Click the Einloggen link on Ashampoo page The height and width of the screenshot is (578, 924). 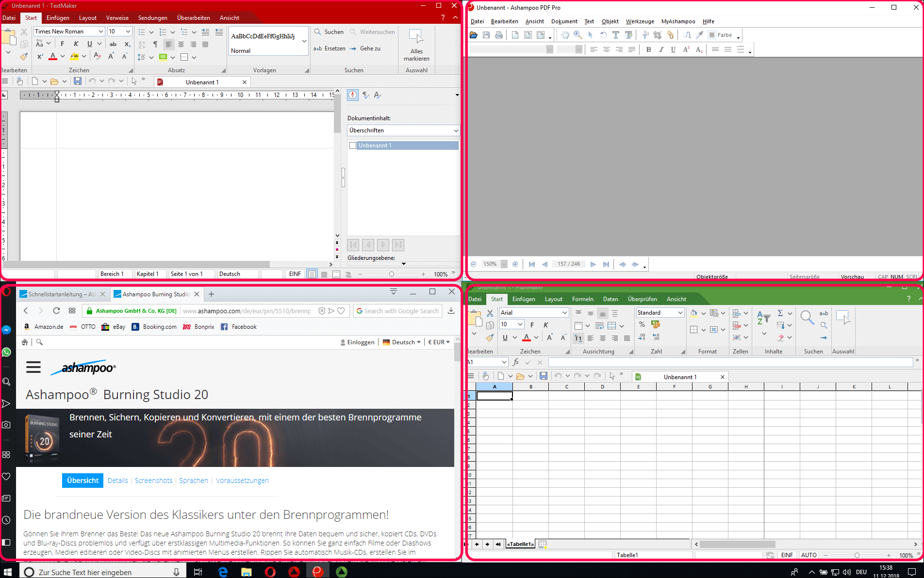point(358,342)
